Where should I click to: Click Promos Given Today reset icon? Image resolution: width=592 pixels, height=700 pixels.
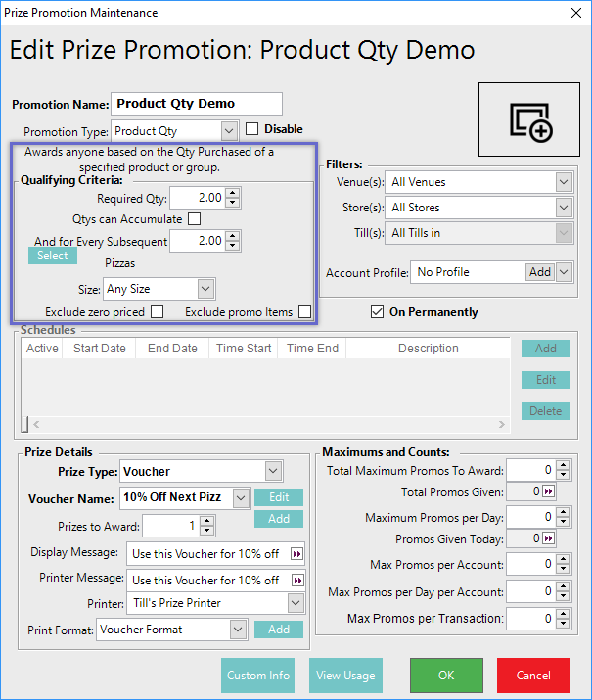tap(548, 539)
